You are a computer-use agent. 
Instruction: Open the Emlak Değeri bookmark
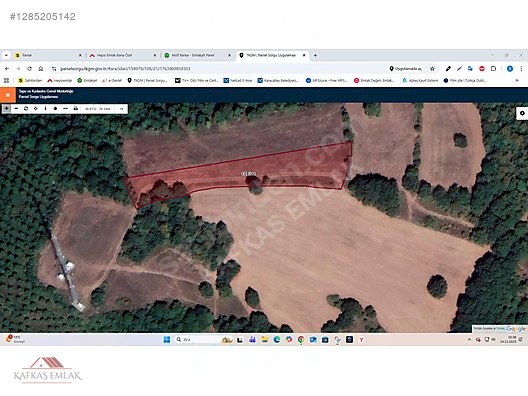point(374,80)
